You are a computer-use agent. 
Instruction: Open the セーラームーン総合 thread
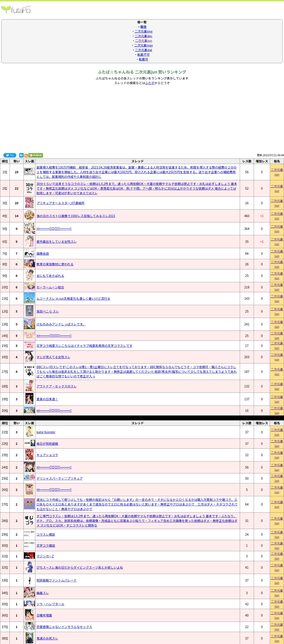point(50,287)
